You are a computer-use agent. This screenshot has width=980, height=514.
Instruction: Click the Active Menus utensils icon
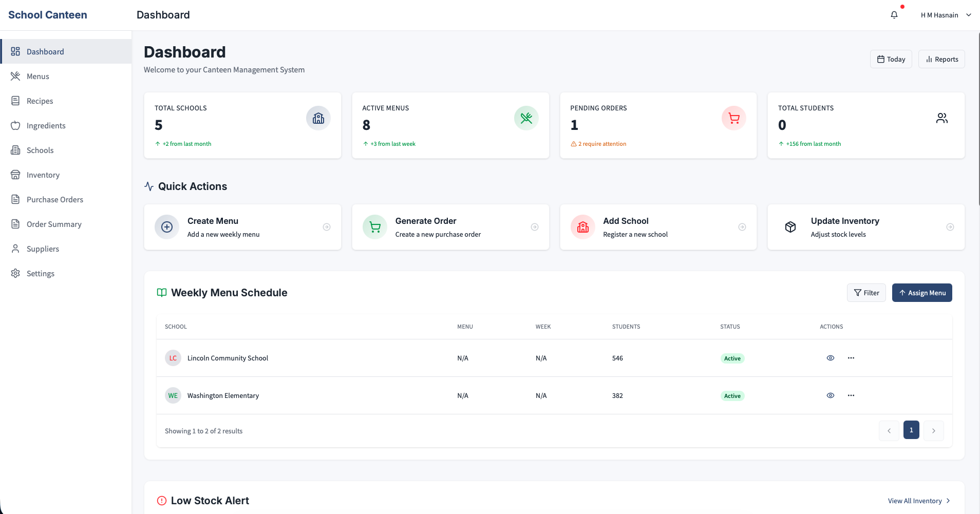(x=526, y=118)
